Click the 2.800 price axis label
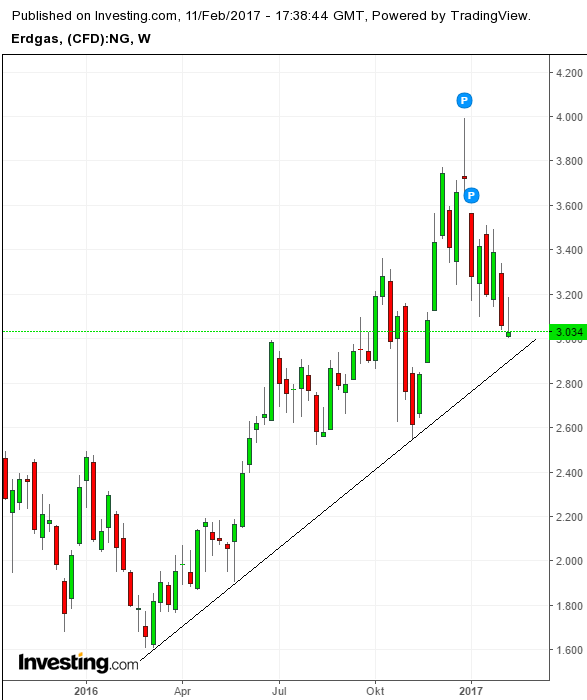Screen dimensions: 587x700 [x=569, y=383]
